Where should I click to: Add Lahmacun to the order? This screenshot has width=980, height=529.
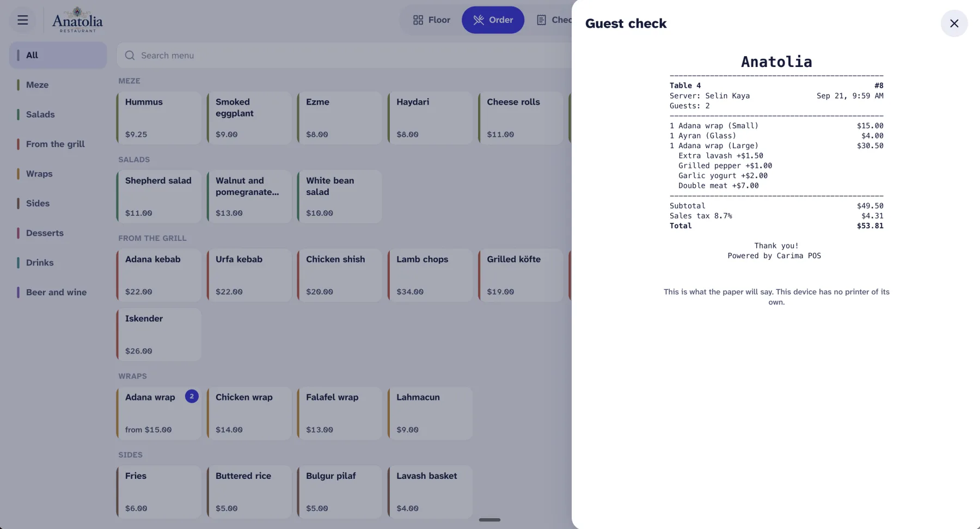(430, 414)
